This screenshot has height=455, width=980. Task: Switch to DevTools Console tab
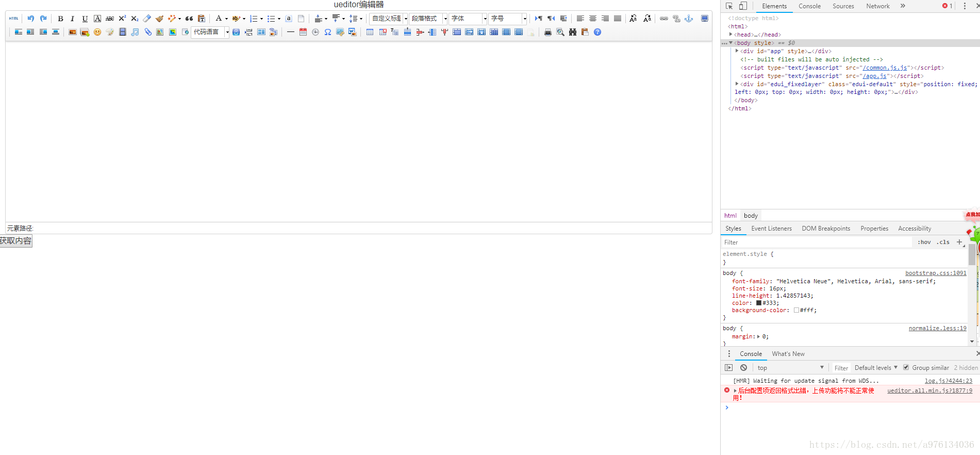(x=809, y=6)
